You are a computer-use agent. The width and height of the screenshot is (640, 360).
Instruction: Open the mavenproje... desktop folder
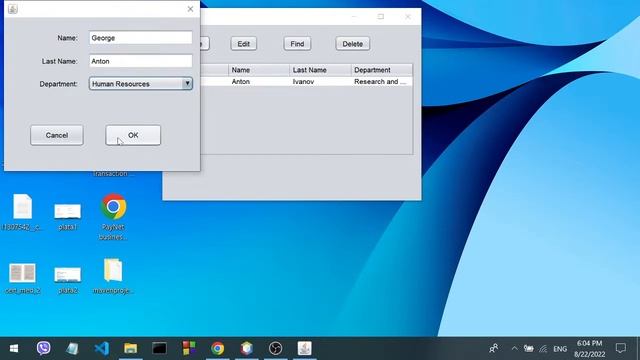coord(113,276)
